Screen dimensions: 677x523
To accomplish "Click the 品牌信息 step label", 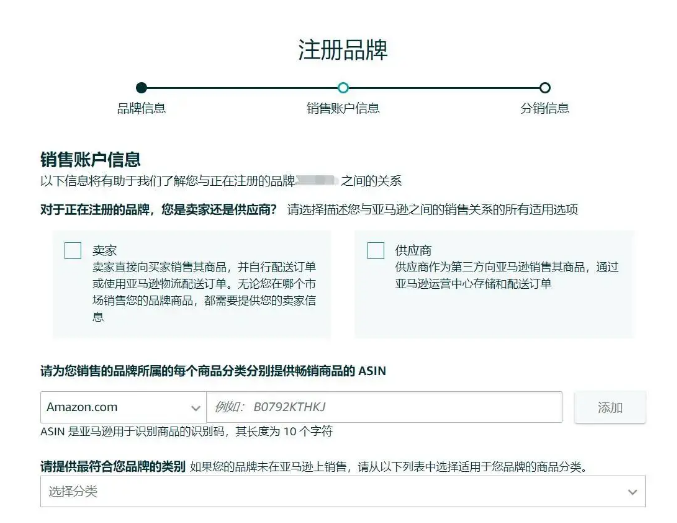I will coord(142,108).
